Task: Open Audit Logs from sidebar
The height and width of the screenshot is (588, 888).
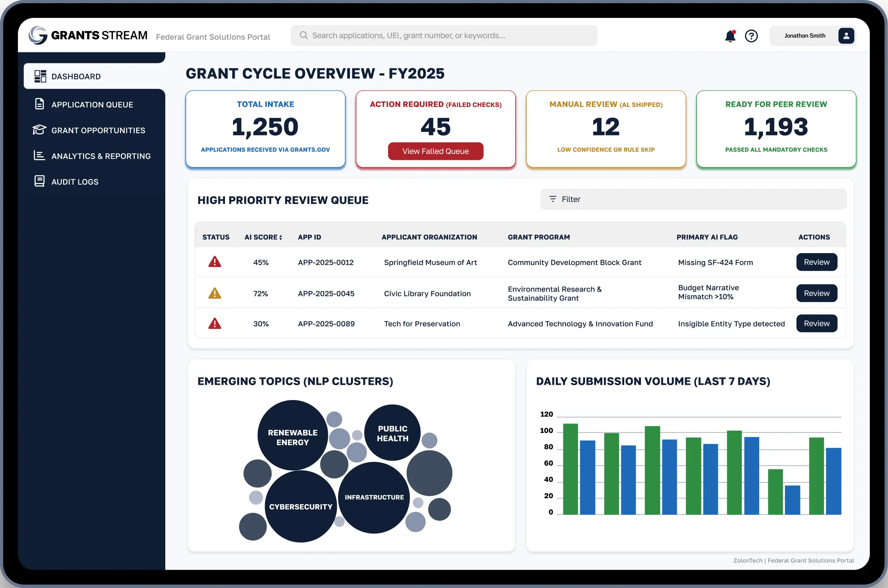Action: pyautogui.click(x=75, y=182)
